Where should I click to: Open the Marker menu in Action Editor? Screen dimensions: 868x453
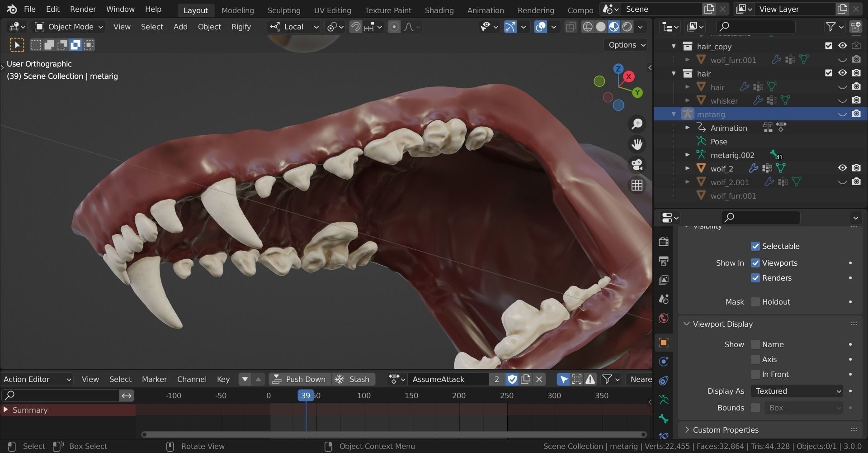tap(154, 379)
